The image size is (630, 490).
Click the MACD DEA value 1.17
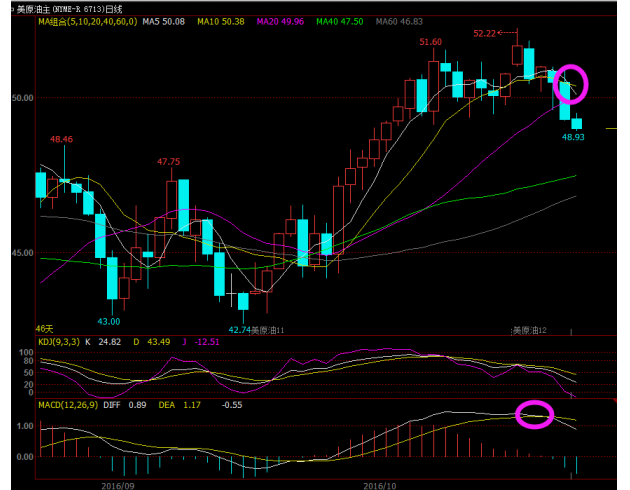(192, 405)
